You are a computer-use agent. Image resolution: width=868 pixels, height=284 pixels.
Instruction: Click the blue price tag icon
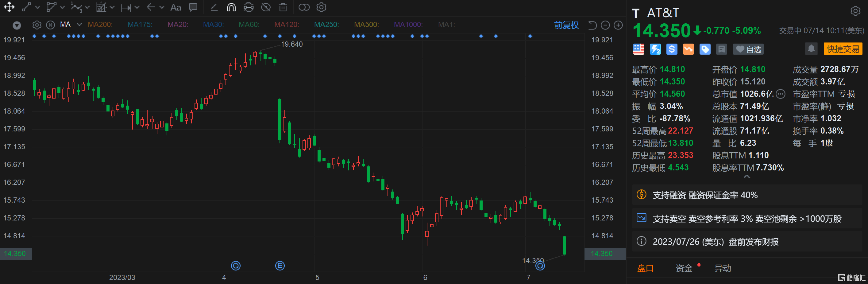(x=705, y=49)
